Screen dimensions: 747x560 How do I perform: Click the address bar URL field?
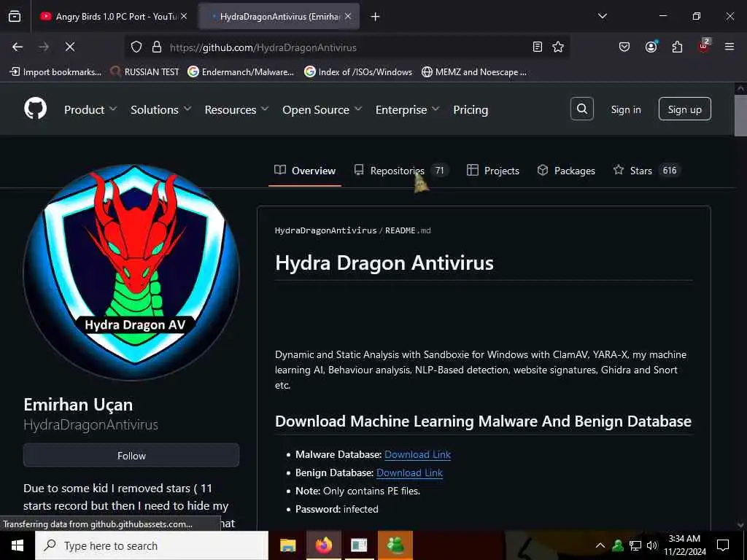(x=347, y=47)
